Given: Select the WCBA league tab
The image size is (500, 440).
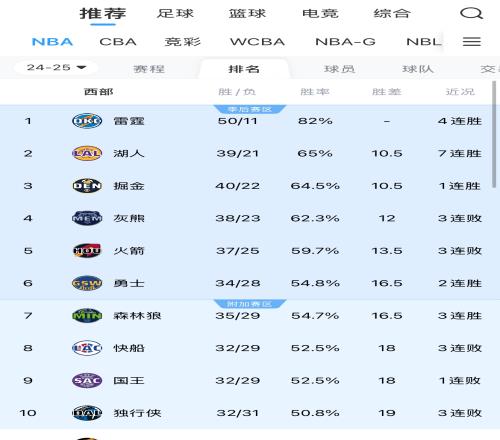Looking at the screenshot, I should point(257,42).
